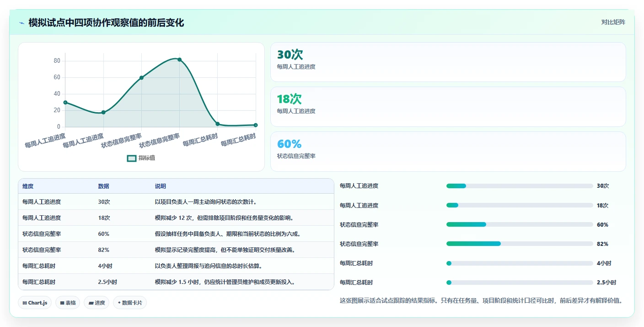Click the y-axis tick label 40
The width and height of the screenshot is (644, 327).
click(57, 94)
